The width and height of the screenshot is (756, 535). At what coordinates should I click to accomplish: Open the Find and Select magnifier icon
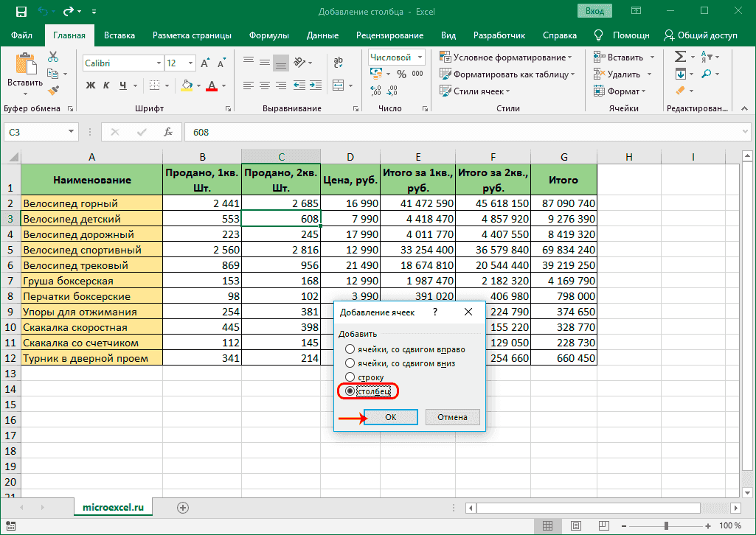(707, 72)
